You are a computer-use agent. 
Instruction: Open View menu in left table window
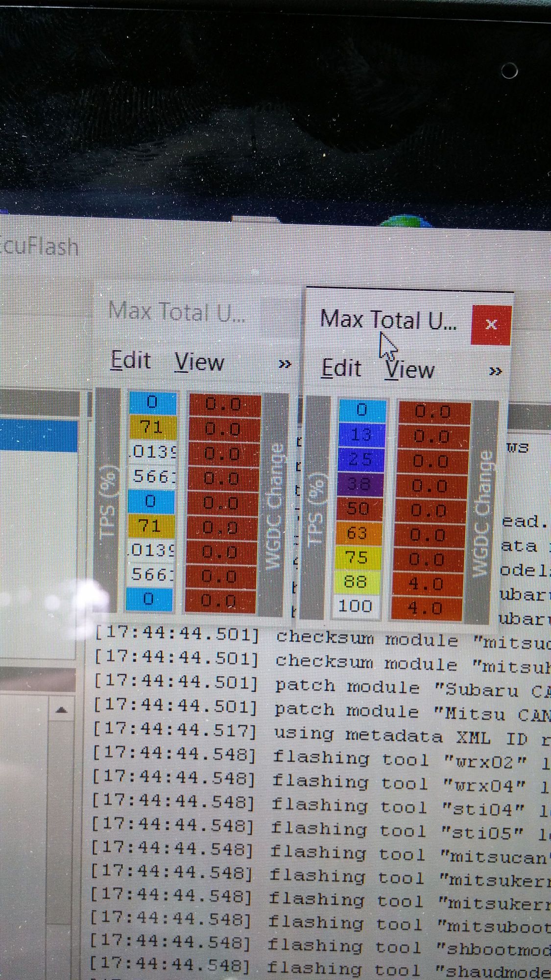pos(199,363)
